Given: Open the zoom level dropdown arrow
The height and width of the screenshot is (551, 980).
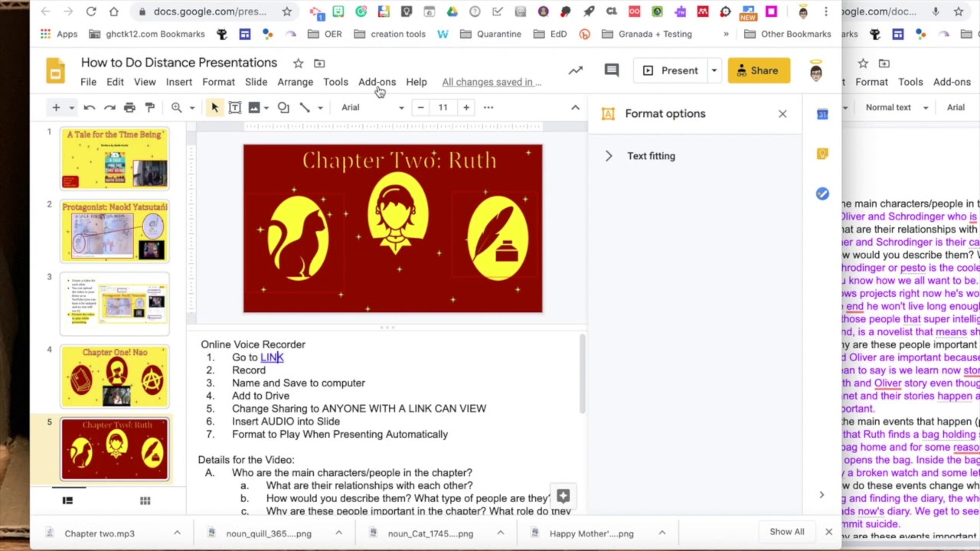Looking at the screenshot, I should click(191, 108).
